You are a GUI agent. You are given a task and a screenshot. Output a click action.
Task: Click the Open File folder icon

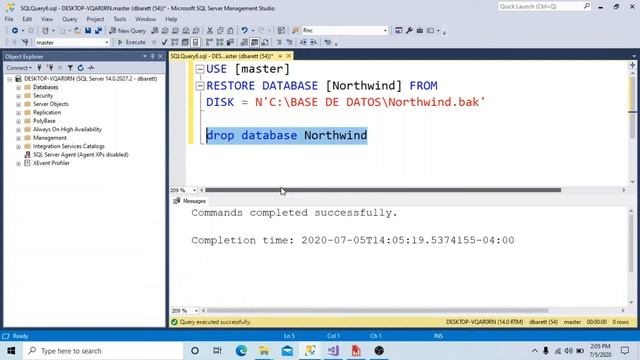[77, 31]
